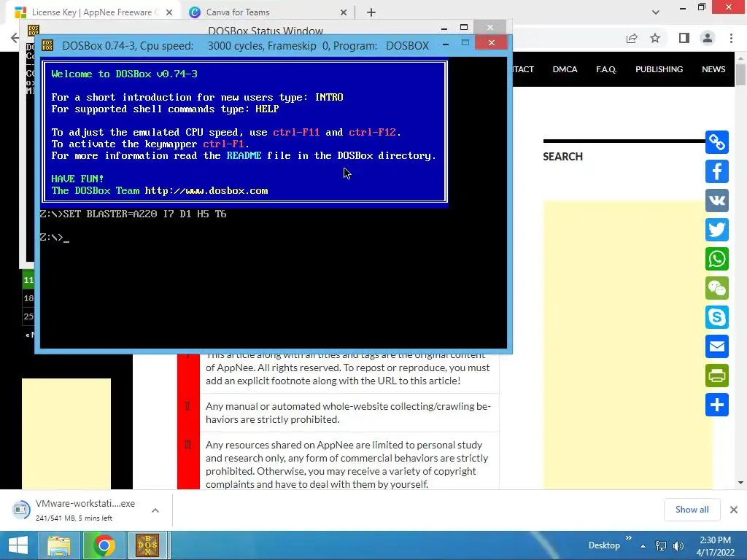Screen dimensions: 747x560
Task: Switch to the Canva for Teams tab
Action: tap(267, 12)
